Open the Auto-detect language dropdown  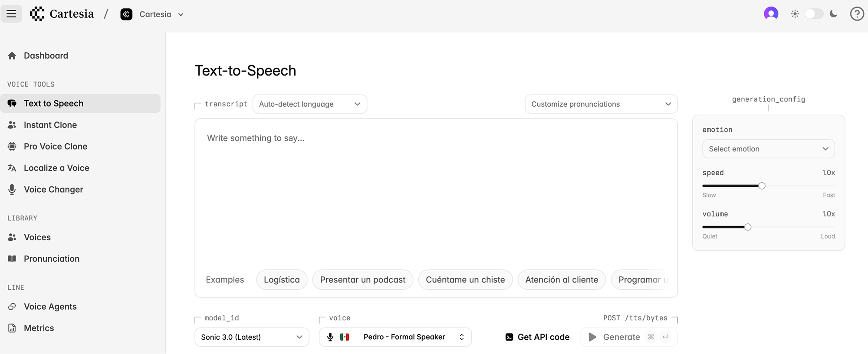coord(310,104)
